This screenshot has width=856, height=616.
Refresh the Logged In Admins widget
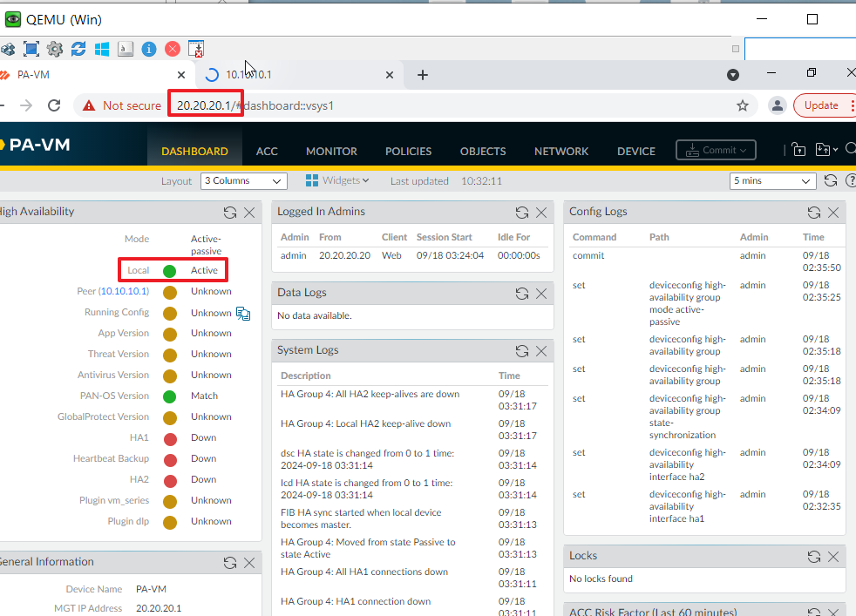(522, 213)
